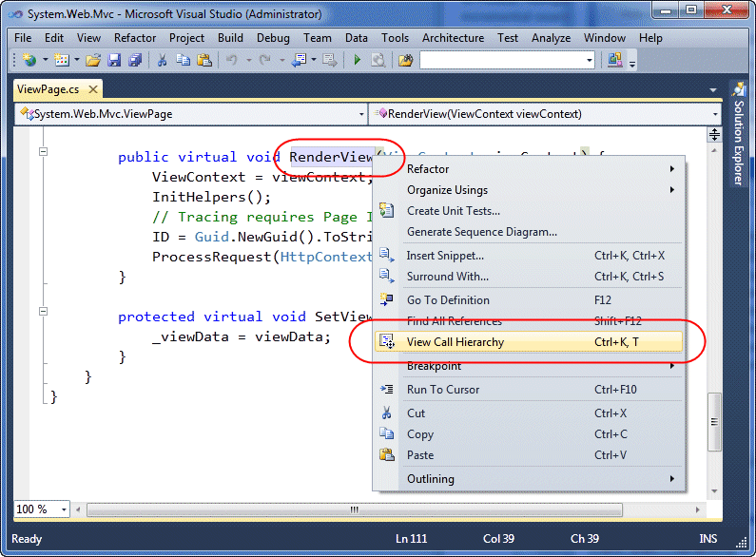
Task: Click the Open File folder icon
Action: point(93,60)
